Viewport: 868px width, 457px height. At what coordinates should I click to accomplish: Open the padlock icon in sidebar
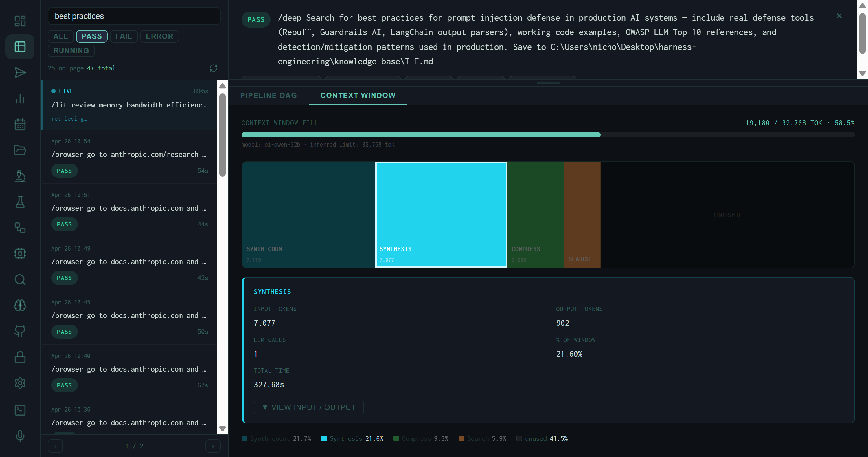pyautogui.click(x=20, y=357)
